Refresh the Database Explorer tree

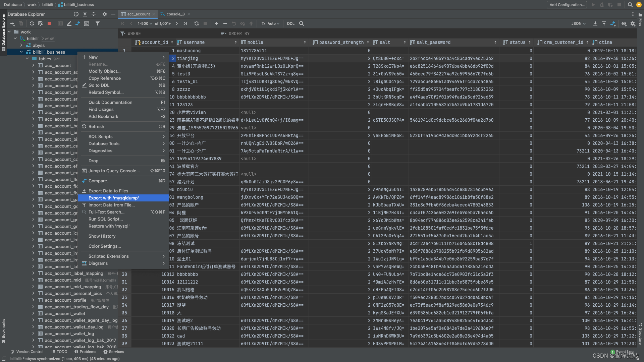[32, 24]
